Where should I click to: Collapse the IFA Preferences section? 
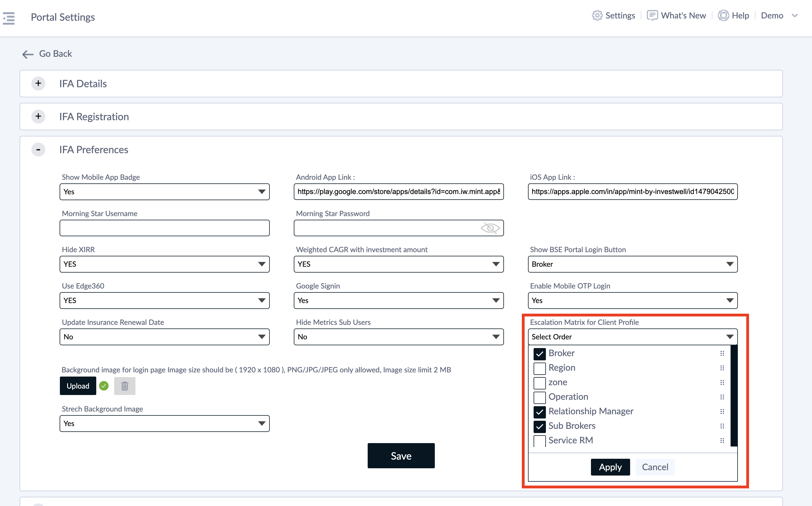coord(39,150)
